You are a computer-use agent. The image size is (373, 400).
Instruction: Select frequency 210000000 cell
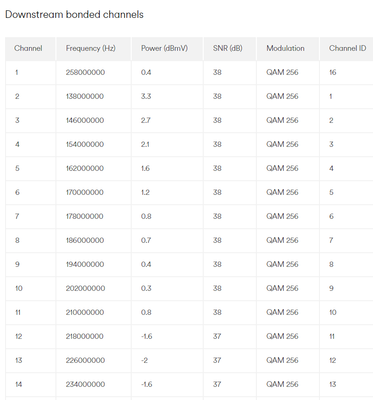85,312
